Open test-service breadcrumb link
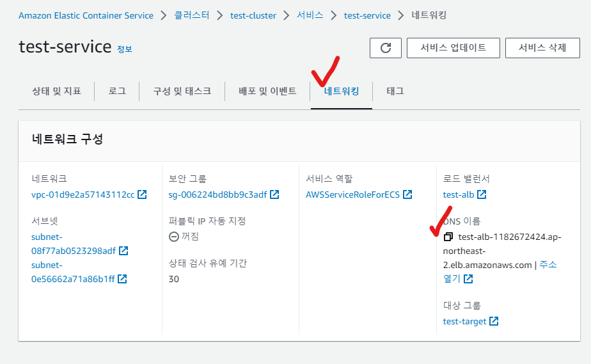The height and width of the screenshot is (364, 591). (x=367, y=15)
